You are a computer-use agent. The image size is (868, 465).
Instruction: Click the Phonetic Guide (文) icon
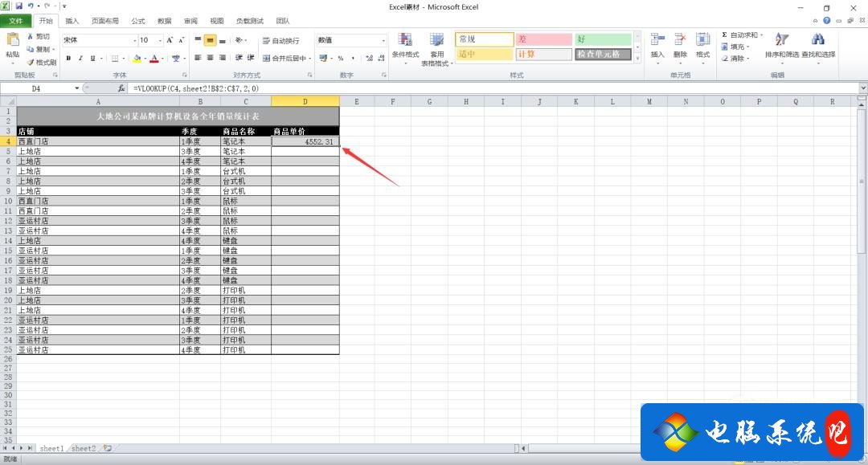point(175,58)
